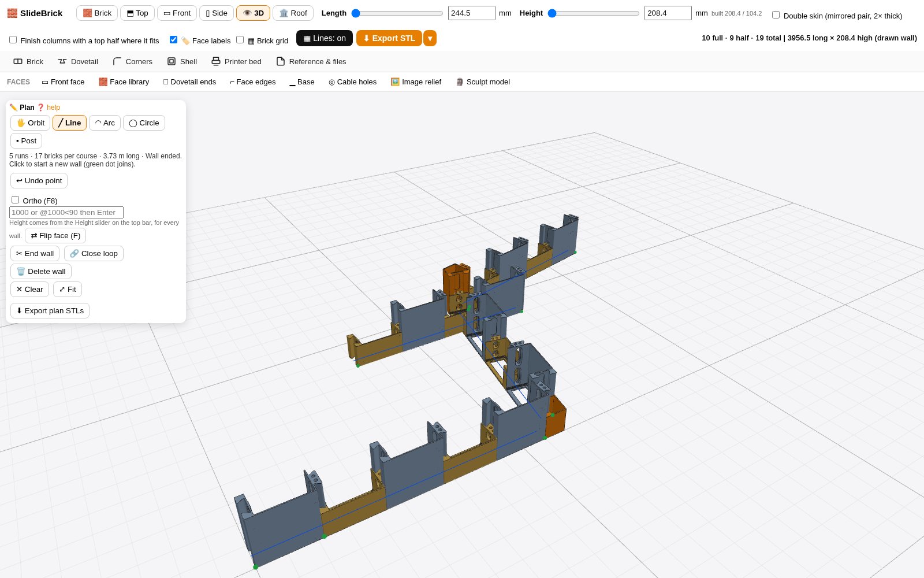Click the Delete wall button

(x=41, y=271)
